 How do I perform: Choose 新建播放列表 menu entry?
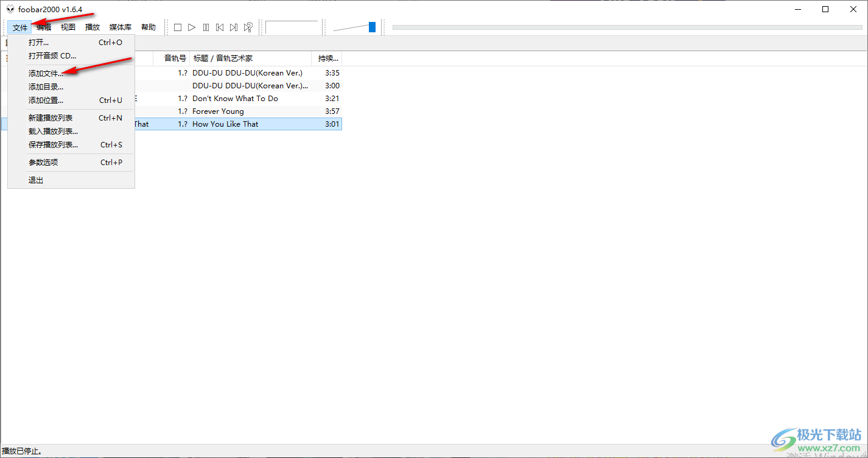(71, 118)
